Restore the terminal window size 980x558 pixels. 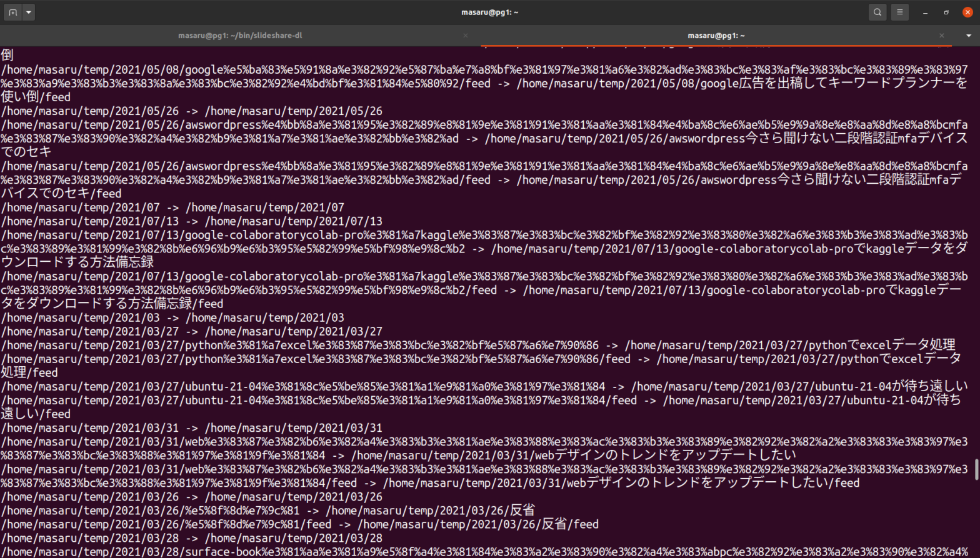[946, 12]
